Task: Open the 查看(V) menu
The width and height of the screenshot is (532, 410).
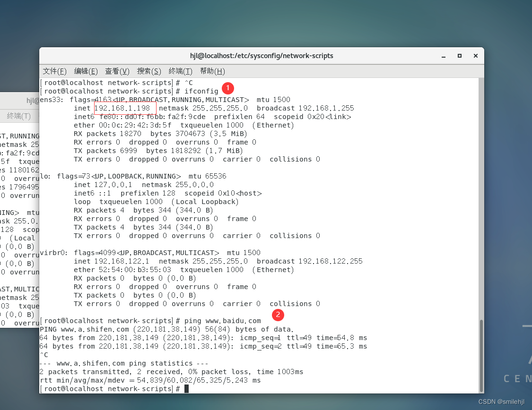Action: coord(117,71)
